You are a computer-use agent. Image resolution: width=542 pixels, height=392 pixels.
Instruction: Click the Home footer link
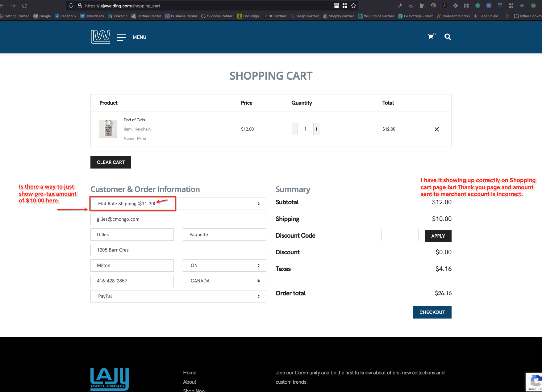190,373
